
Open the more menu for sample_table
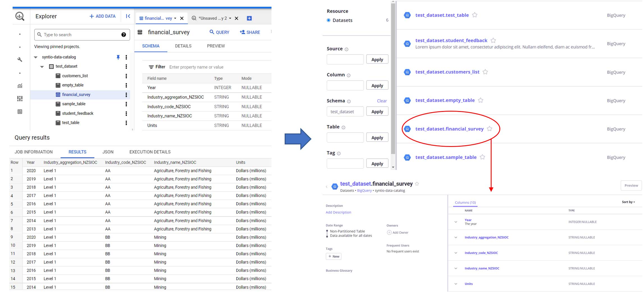pos(126,104)
